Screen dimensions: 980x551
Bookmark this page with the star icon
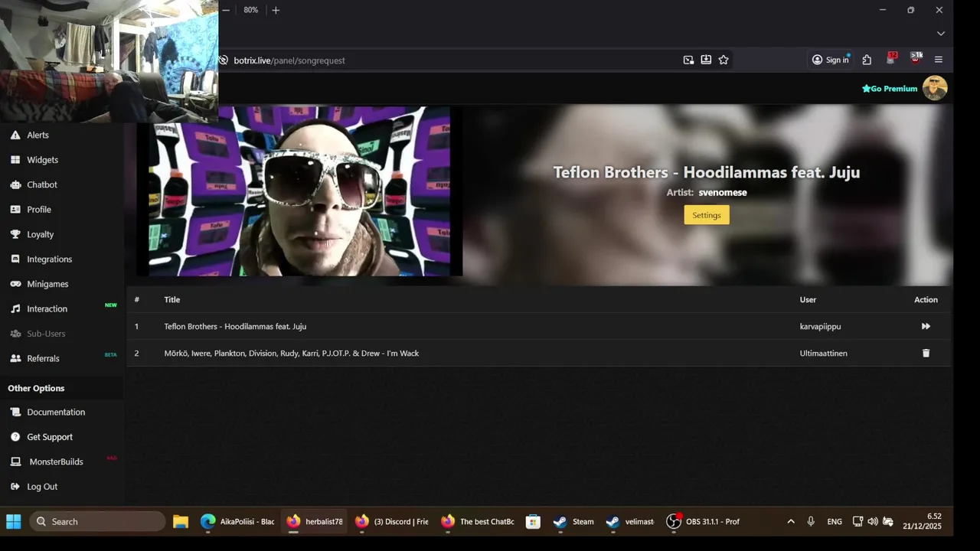[724, 60]
